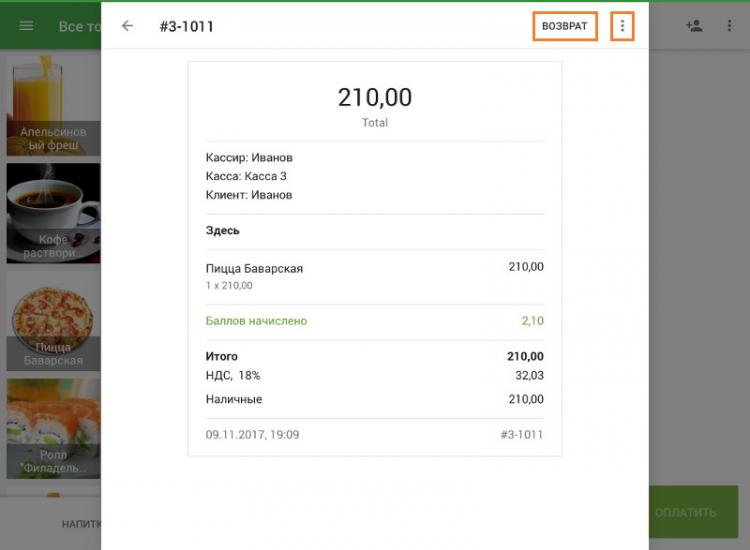Click the "Клиент: Иванов" line
Screen dimensions: 750x550
pos(249,195)
